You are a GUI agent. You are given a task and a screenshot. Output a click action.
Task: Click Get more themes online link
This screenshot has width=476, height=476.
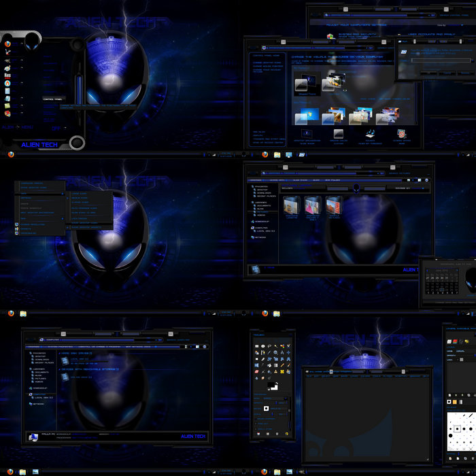(394, 99)
